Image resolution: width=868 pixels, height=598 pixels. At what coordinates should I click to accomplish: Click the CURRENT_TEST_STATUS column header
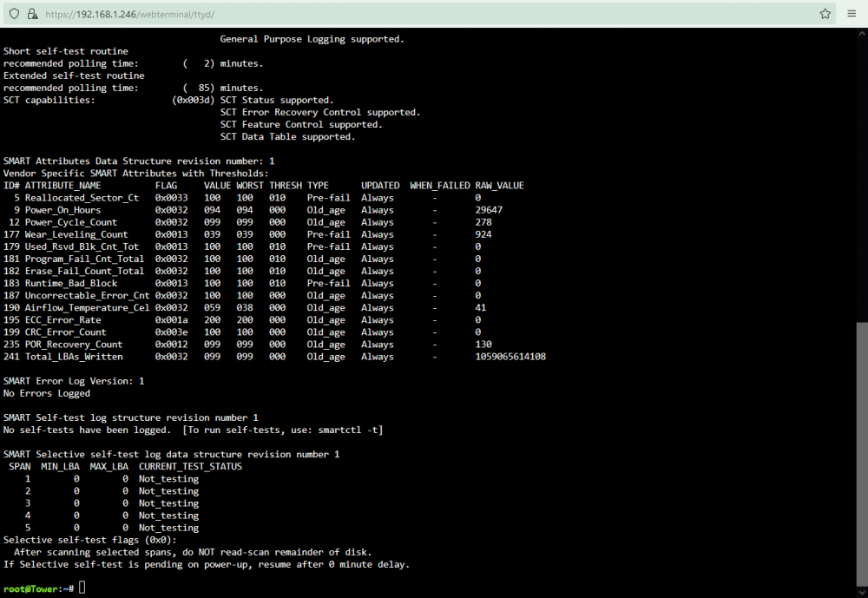(x=190, y=466)
